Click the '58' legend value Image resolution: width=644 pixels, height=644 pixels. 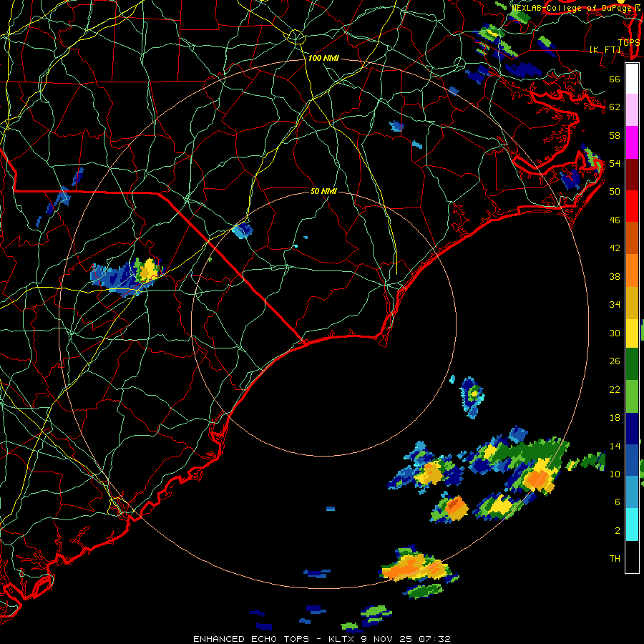pos(615,135)
